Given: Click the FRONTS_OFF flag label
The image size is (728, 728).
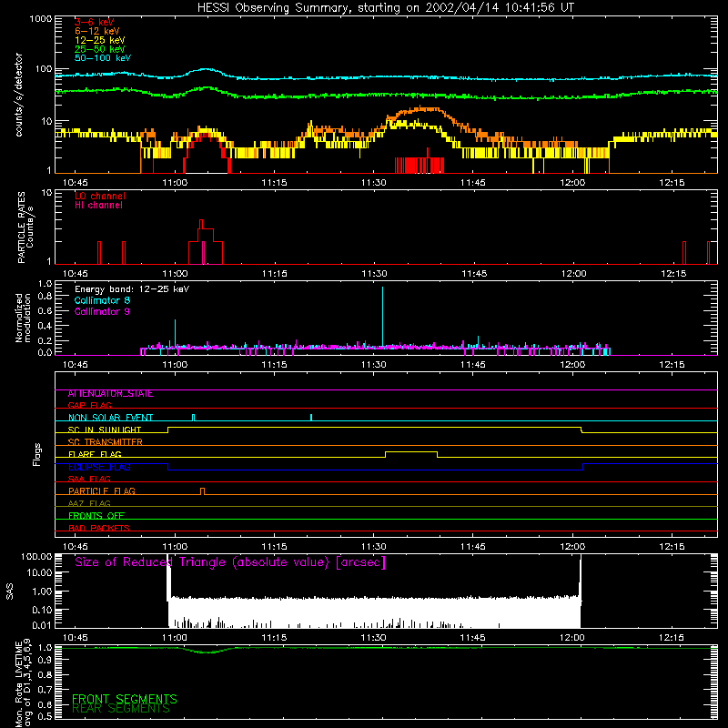Looking at the screenshot, I should tap(96, 516).
